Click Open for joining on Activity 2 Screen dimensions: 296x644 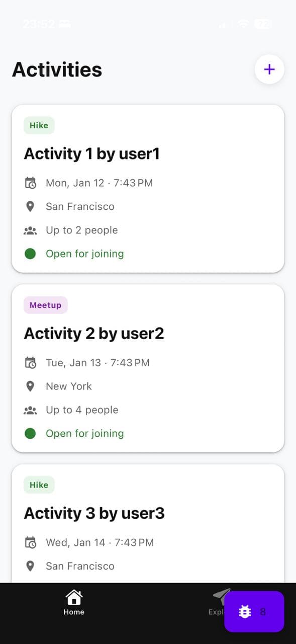(84, 433)
